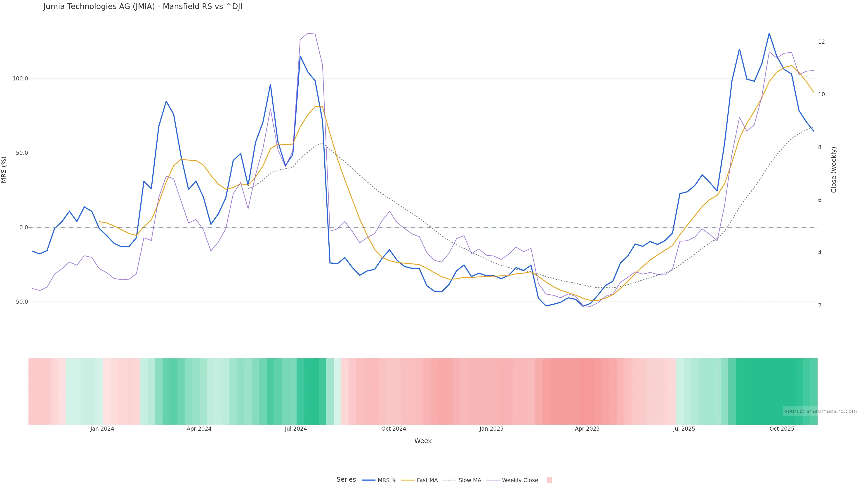This screenshot has width=868, height=488.
Task: Click the purple Weekly Close legend line icon
Action: pos(493,480)
